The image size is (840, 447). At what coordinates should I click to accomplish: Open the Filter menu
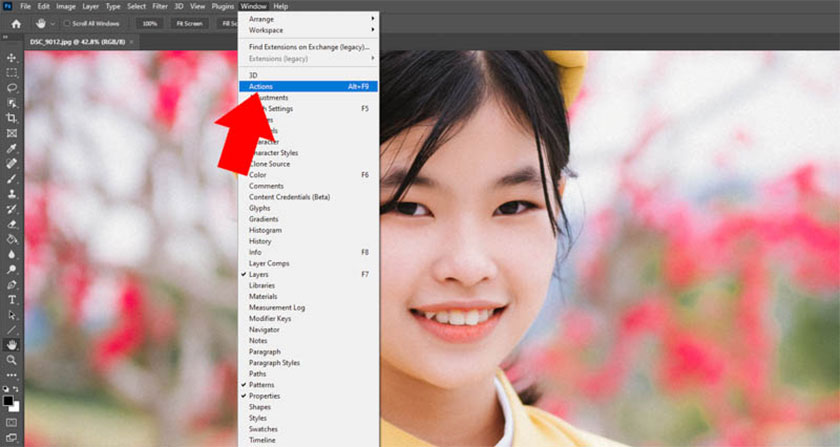(159, 6)
